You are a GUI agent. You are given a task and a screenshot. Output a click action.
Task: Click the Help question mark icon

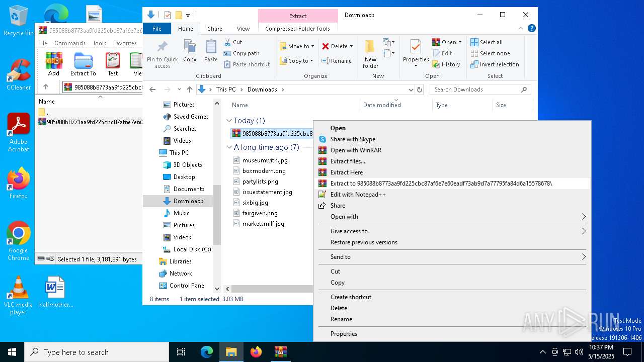pyautogui.click(x=531, y=29)
